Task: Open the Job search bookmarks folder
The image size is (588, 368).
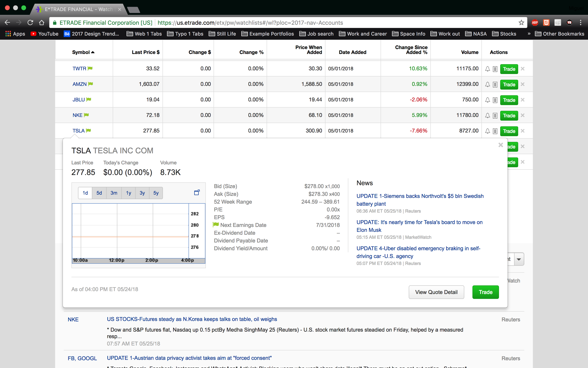Action: coord(316,34)
